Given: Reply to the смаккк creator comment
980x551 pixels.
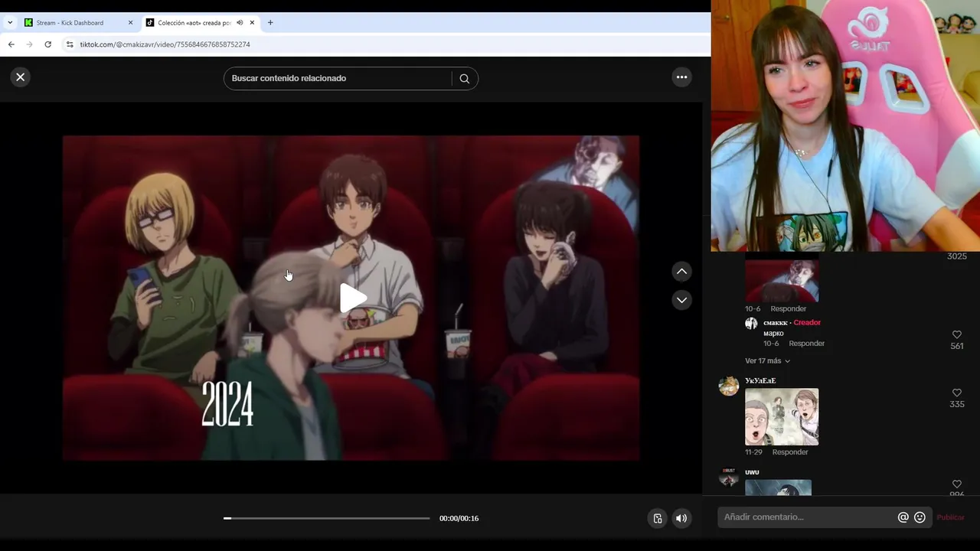Looking at the screenshot, I should (x=807, y=344).
